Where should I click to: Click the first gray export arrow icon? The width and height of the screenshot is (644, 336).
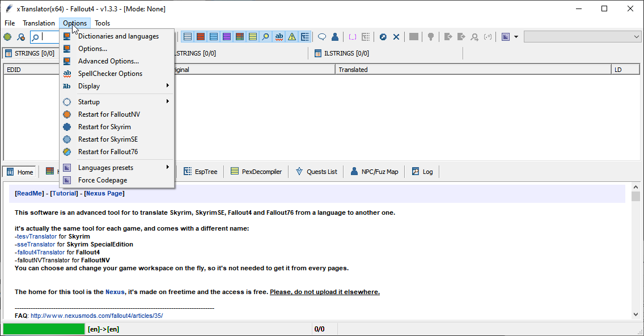click(448, 37)
